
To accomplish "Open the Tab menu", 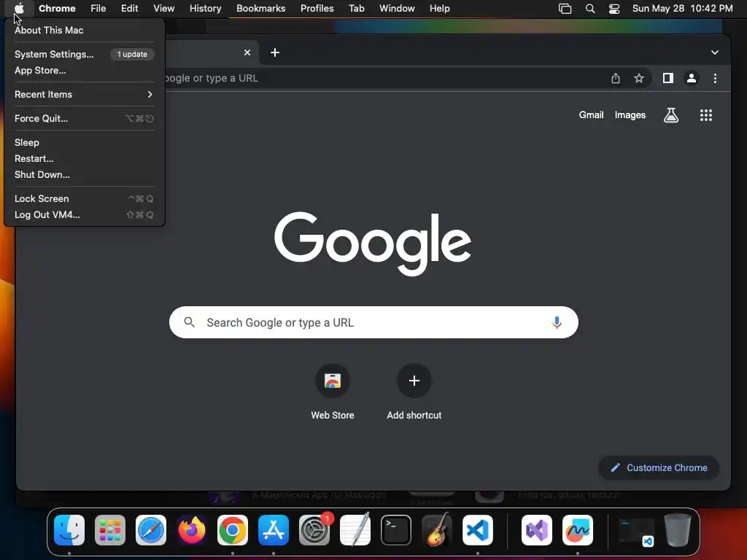I will click(x=356, y=8).
